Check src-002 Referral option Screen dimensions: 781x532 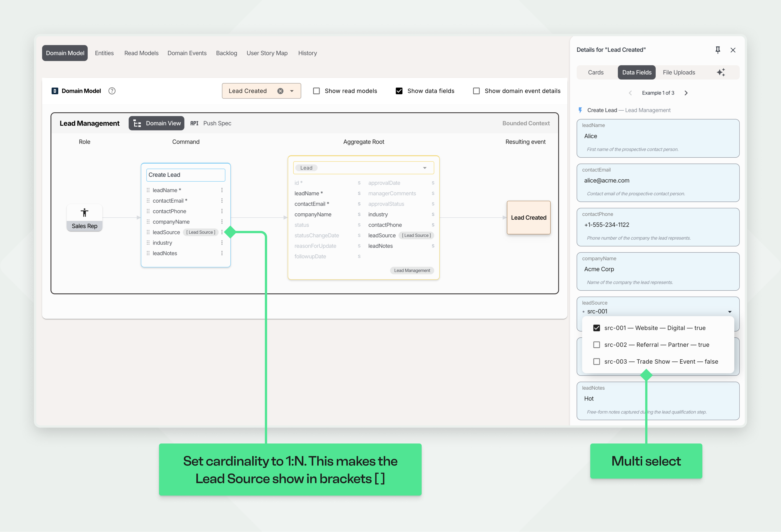click(597, 345)
